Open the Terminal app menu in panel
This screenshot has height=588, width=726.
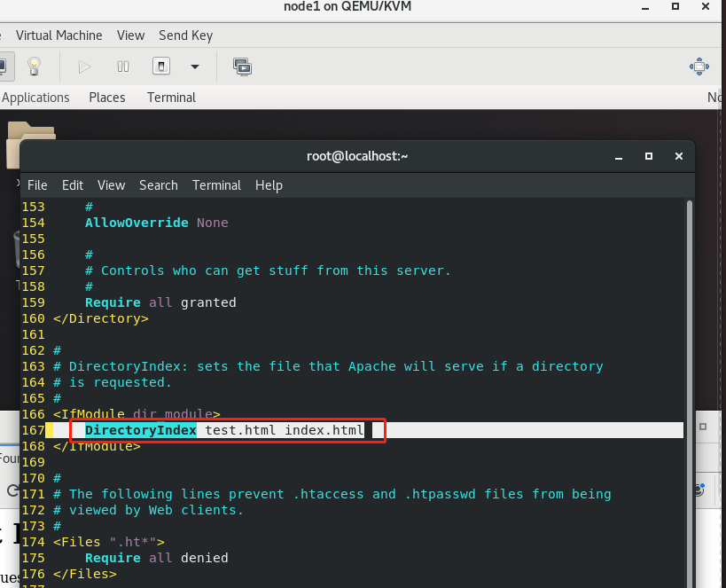pyautogui.click(x=171, y=98)
